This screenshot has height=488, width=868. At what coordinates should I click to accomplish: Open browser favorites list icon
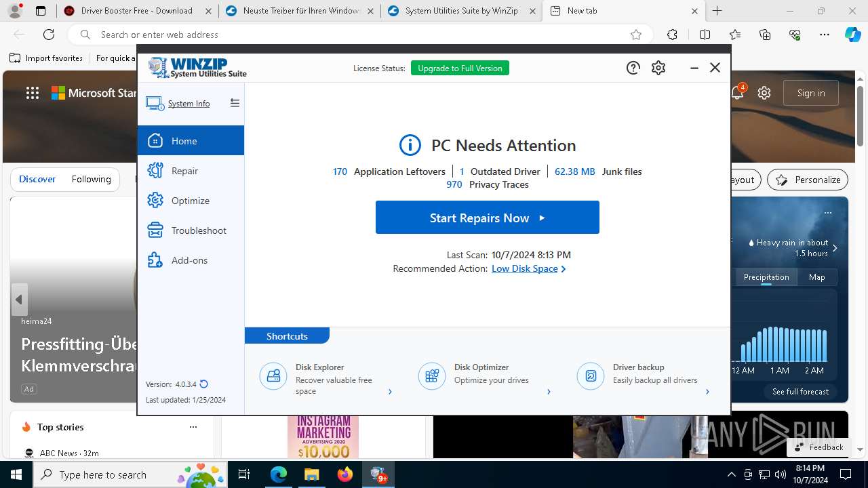coord(735,35)
